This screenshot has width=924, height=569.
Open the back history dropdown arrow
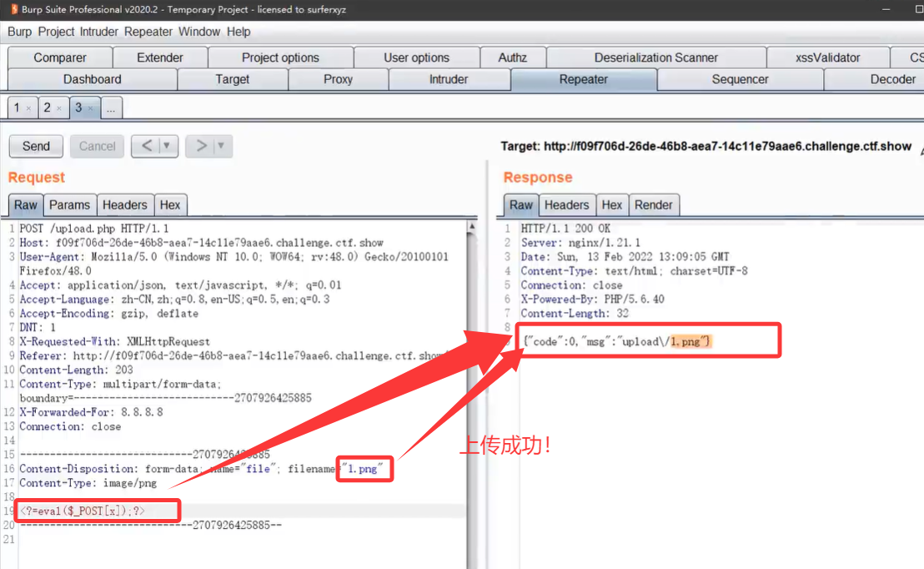(x=167, y=146)
